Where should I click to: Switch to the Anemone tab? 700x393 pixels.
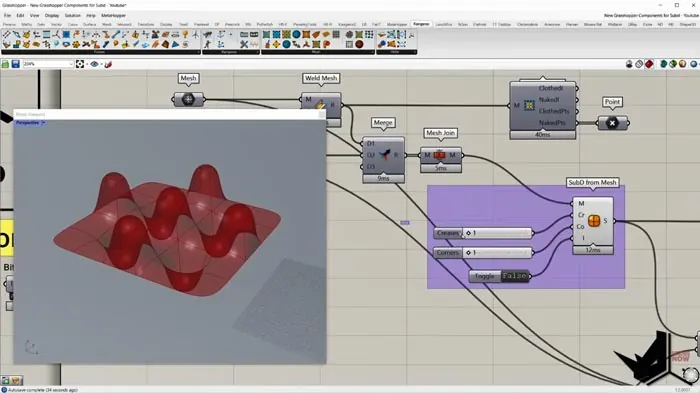552,24
